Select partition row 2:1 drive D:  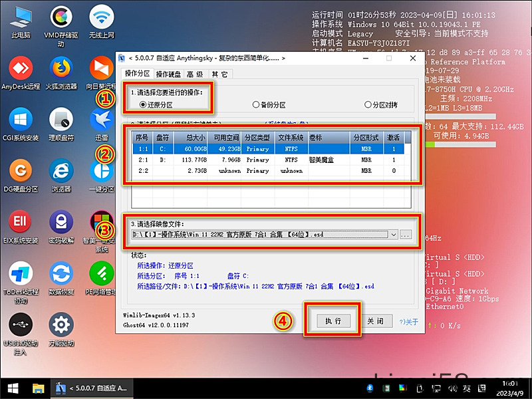(x=268, y=160)
